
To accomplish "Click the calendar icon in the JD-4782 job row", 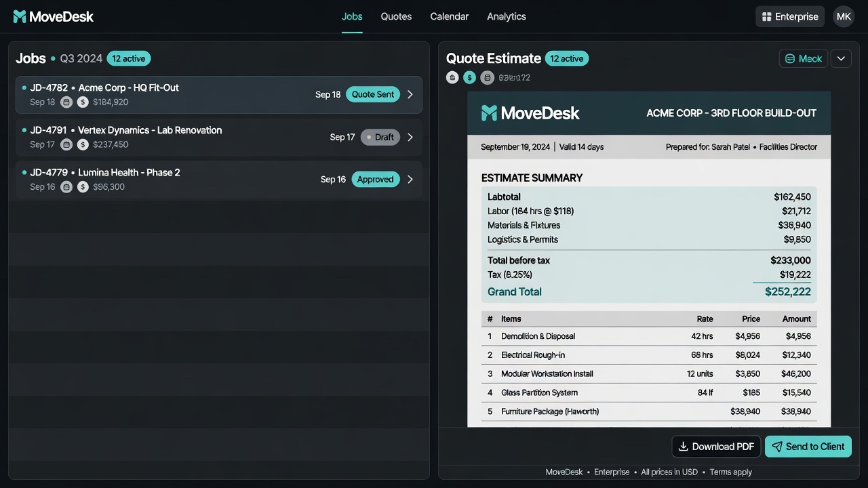I will 66,102.
